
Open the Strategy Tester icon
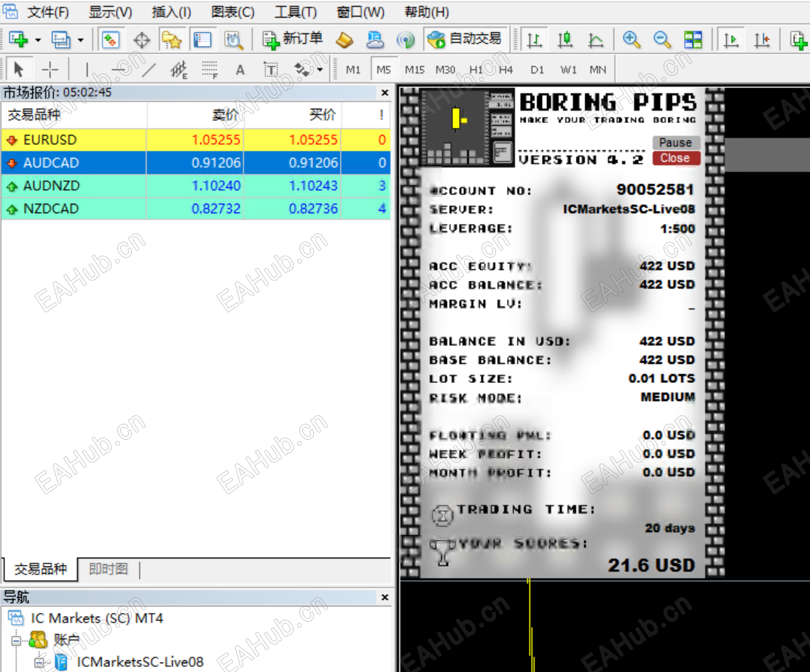coord(234,40)
